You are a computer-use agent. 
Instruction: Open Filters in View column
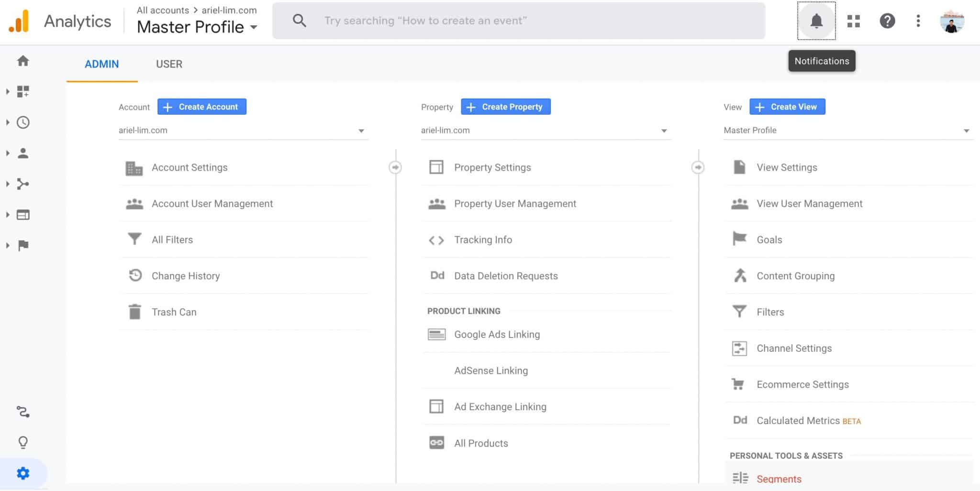coord(849,312)
